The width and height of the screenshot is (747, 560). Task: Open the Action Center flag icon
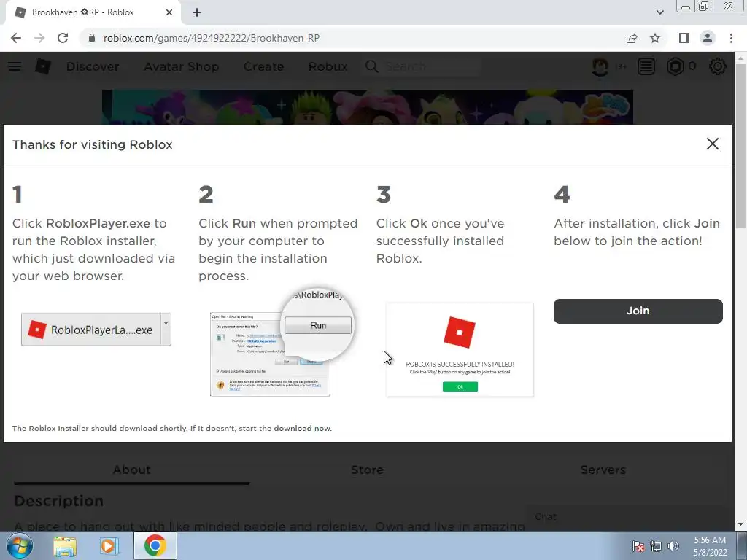[638, 545]
